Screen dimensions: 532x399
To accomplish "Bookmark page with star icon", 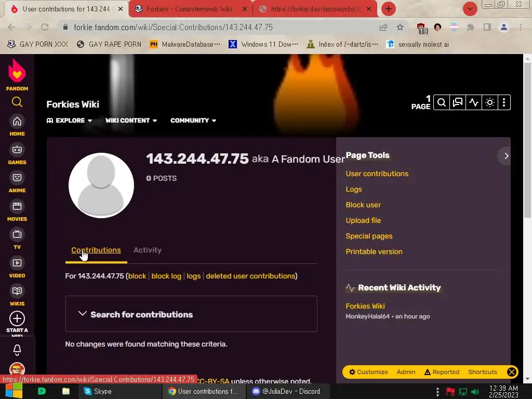I will [x=400, y=27].
